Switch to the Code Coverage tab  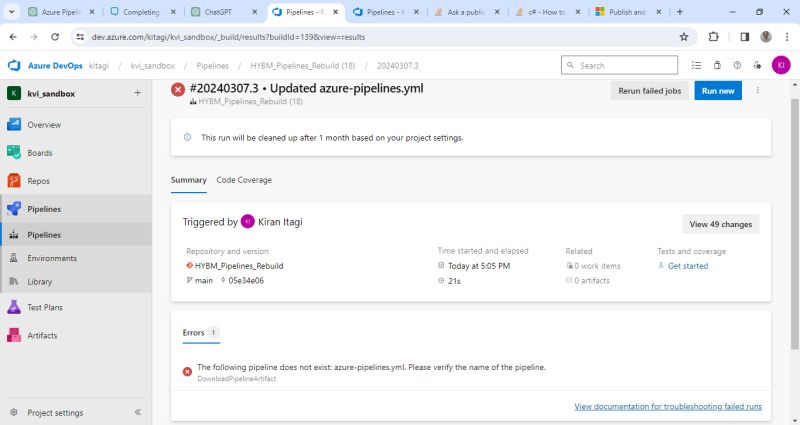pyautogui.click(x=244, y=180)
